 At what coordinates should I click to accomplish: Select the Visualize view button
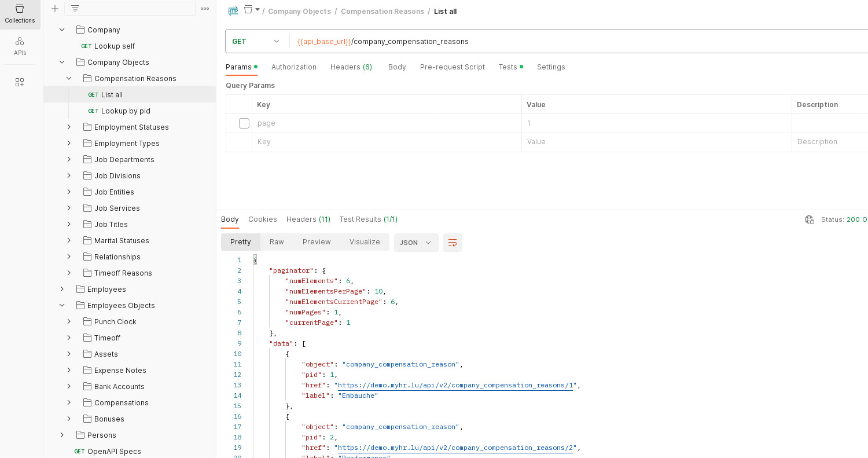(365, 242)
